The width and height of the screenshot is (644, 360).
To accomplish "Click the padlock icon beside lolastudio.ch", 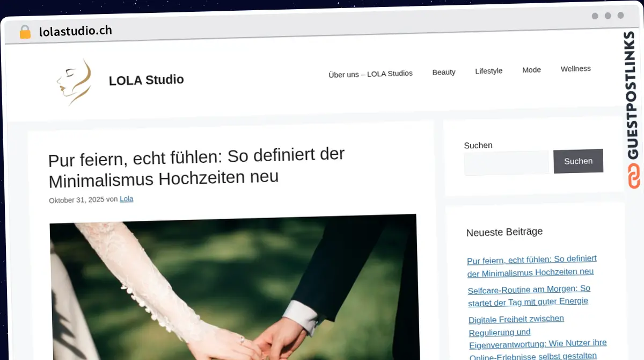I will pos(25,32).
